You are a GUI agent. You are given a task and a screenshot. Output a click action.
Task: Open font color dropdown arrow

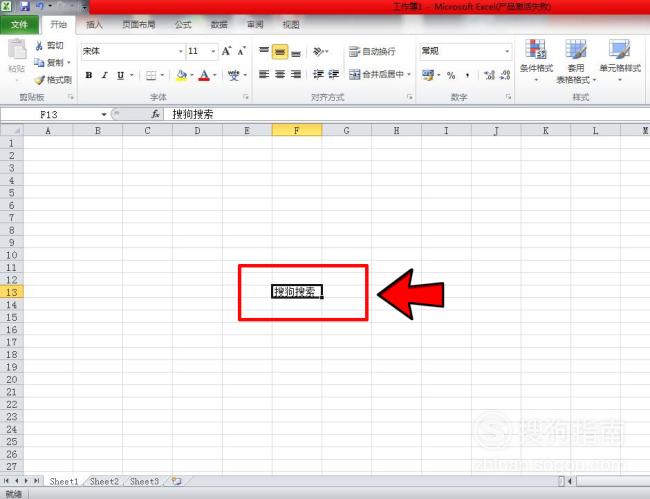point(215,75)
